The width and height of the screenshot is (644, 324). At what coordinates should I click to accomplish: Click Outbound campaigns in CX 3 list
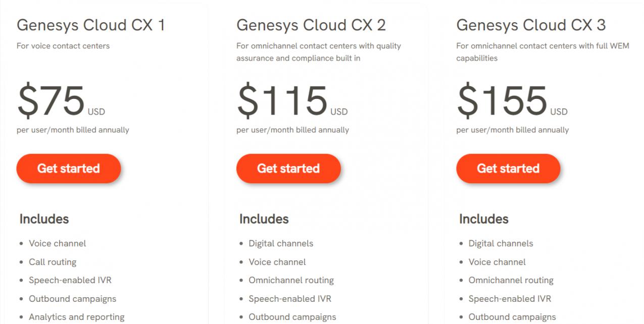pyautogui.click(x=512, y=317)
